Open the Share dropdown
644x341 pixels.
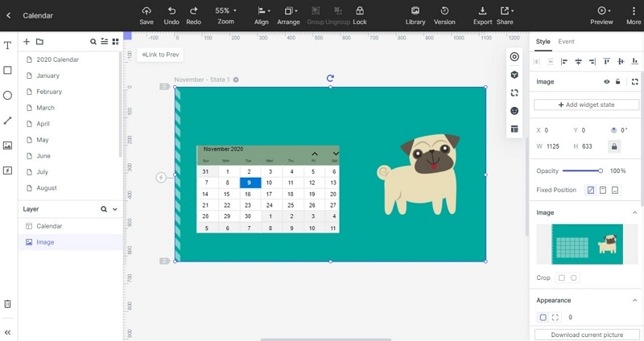[x=505, y=16]
